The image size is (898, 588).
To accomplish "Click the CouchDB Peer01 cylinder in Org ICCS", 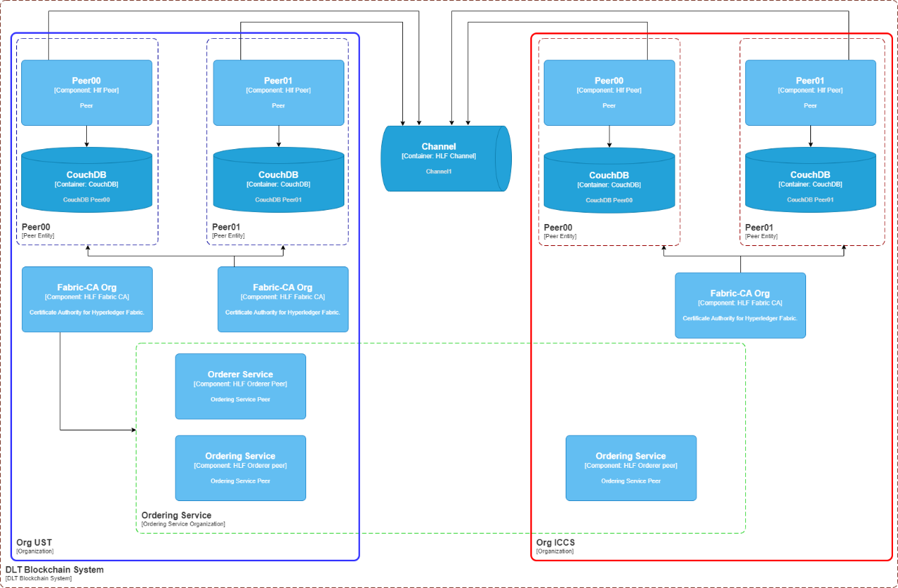I will [810, 180].
